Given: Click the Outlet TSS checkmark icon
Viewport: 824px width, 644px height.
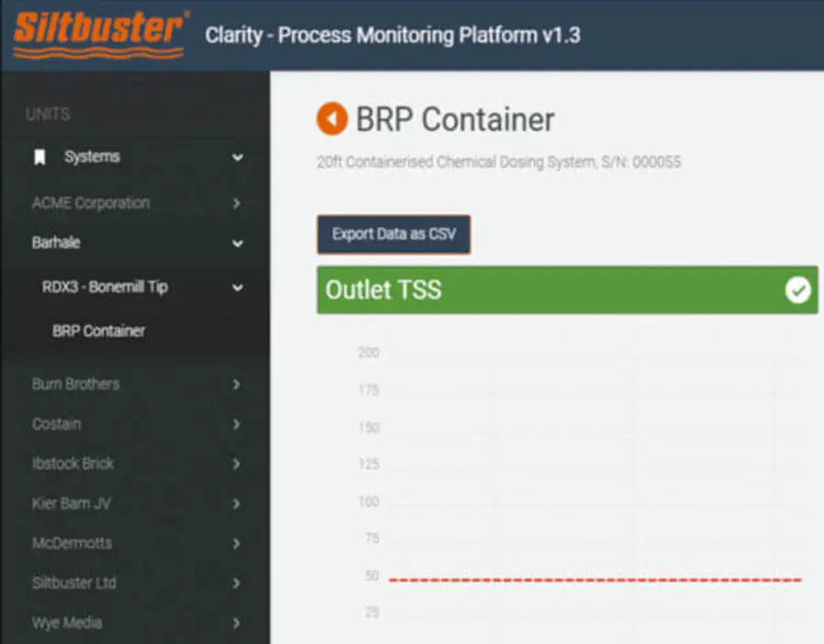Looking at the screenshot, I should pos(797,291).
